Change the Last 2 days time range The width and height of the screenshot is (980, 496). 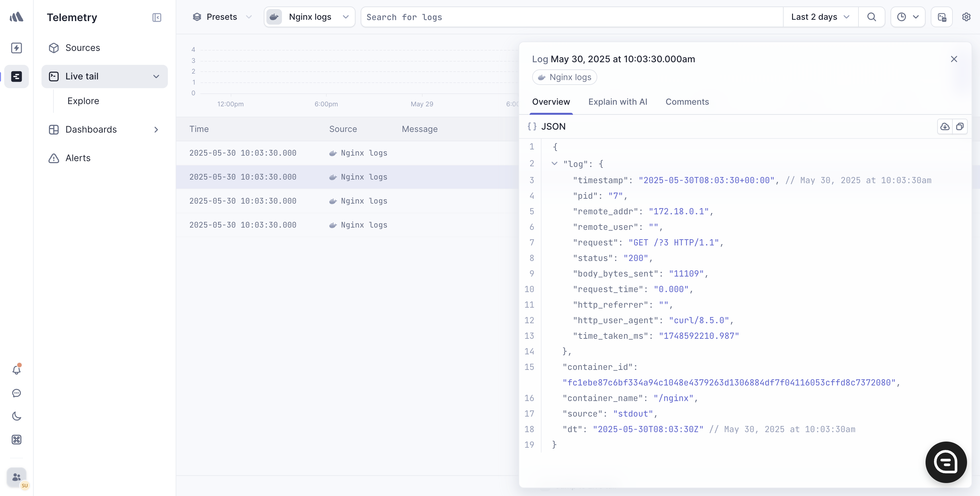click(x=820, y=17)
